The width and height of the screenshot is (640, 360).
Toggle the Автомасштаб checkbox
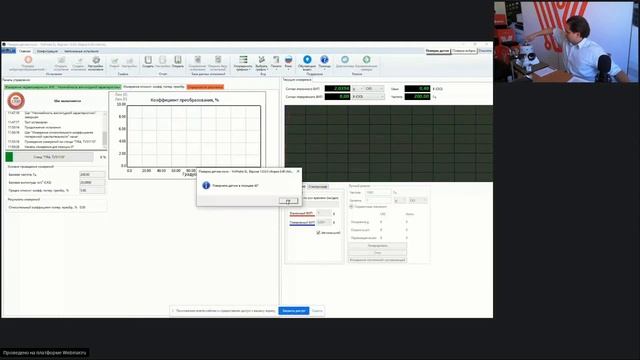[318, 233]
